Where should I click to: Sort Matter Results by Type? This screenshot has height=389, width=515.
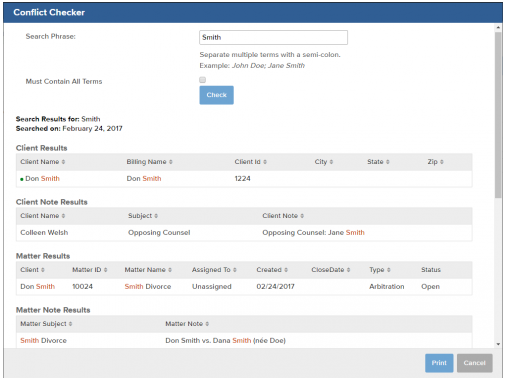(x=380, y=270)
